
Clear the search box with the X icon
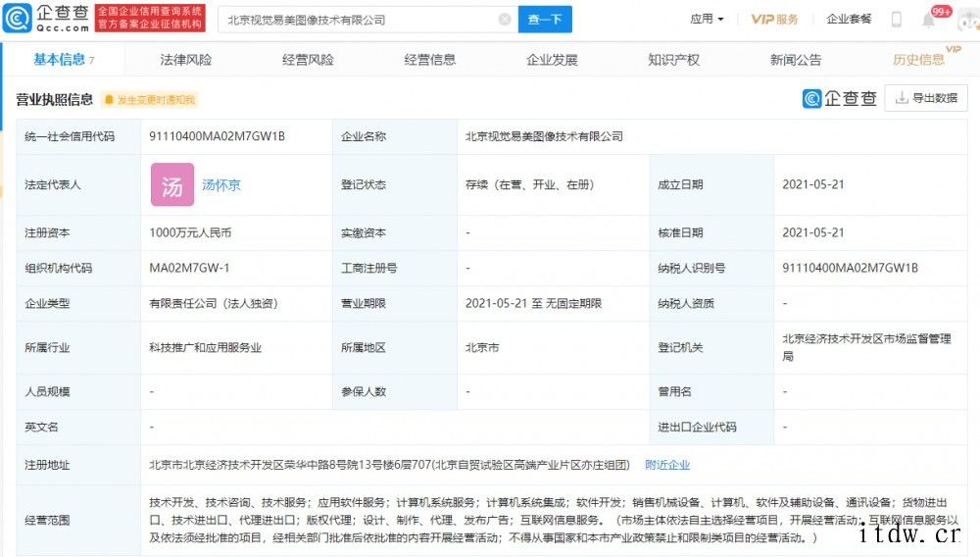(505, 20)
